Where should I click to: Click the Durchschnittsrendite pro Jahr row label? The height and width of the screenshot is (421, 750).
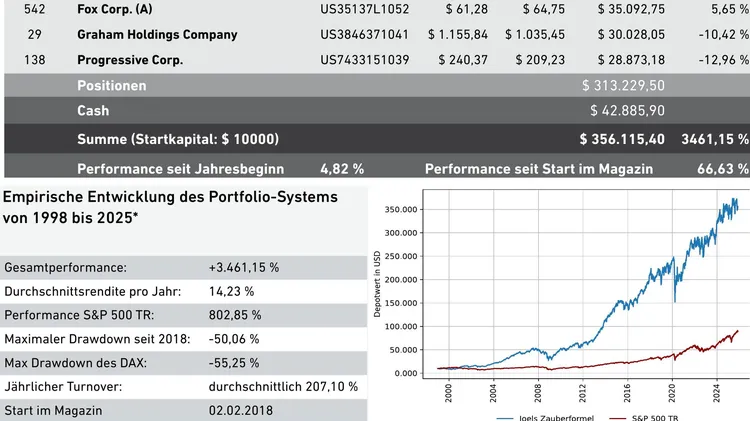[x=93, y=291]
